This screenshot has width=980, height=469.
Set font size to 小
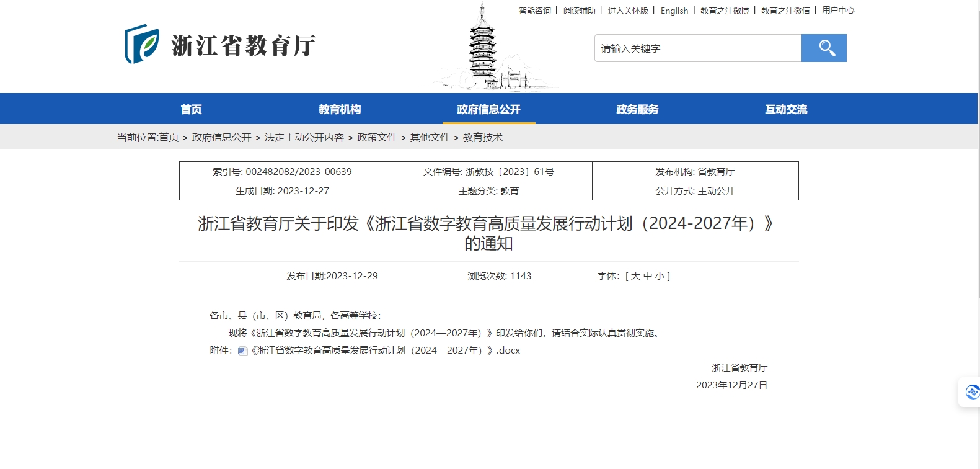point(660,276)
